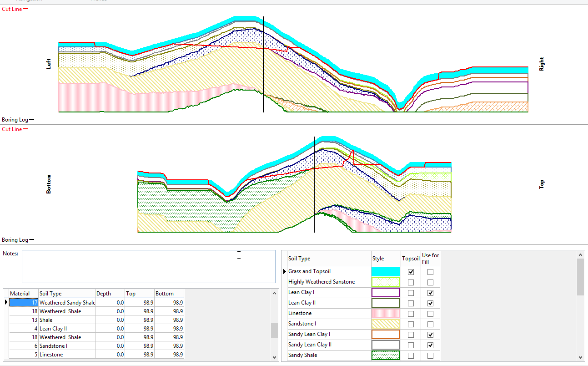Click the Boring Log legend of the lower section

(x=18, y=240)
